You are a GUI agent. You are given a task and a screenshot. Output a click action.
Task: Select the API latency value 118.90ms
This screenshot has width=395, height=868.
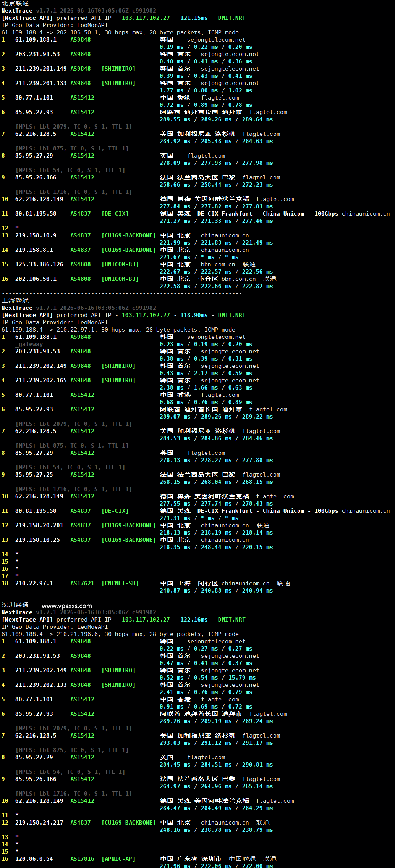pyautogui.click(x=194, y=315)
